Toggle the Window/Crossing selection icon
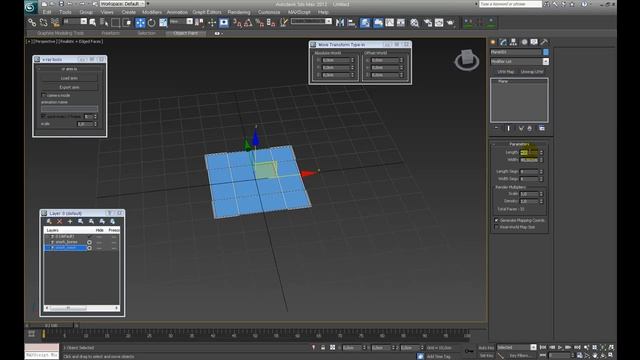Viewport: 640px width, 360px height. coord(127,22)
